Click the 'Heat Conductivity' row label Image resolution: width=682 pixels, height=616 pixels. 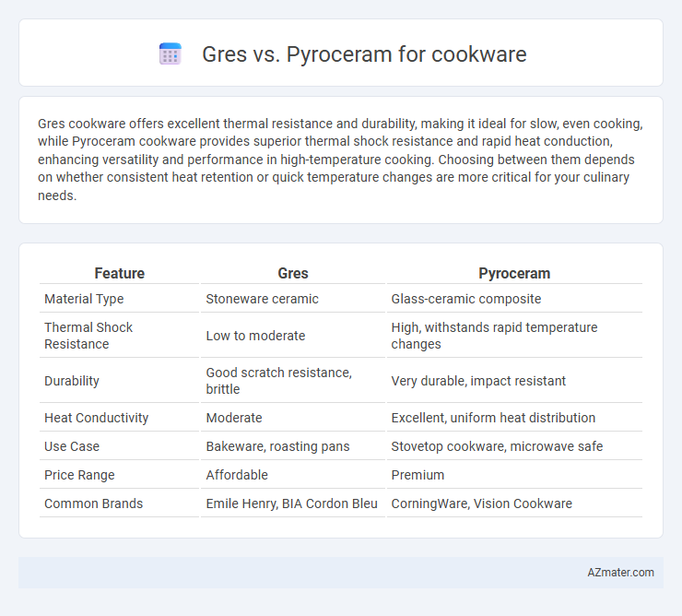(x=96, y=418)
